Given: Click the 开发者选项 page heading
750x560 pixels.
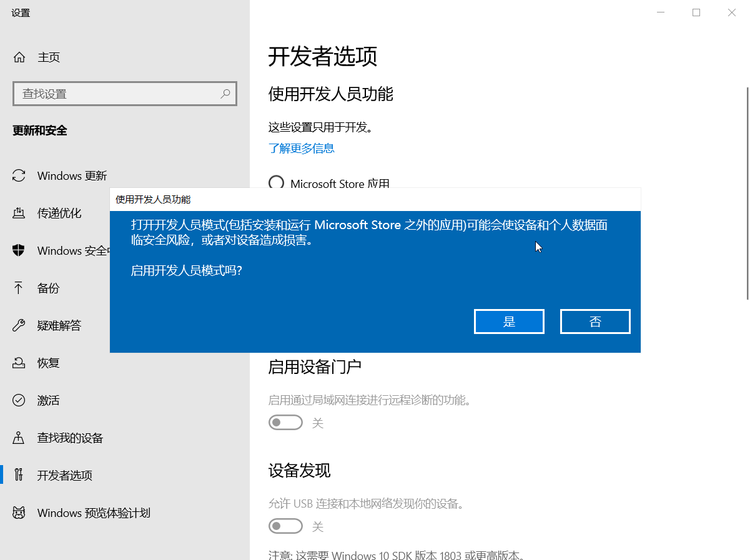Looking at the screenshot, I should coord(323,56).
